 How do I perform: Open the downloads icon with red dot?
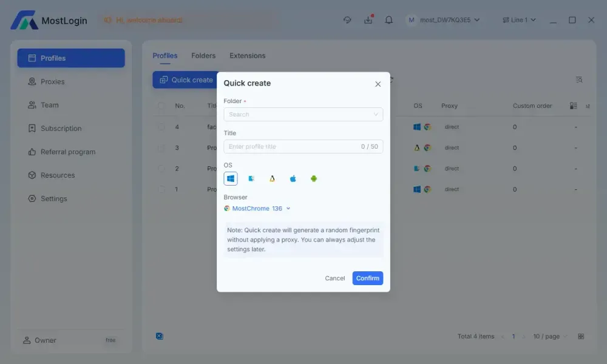tap(368, 20)
